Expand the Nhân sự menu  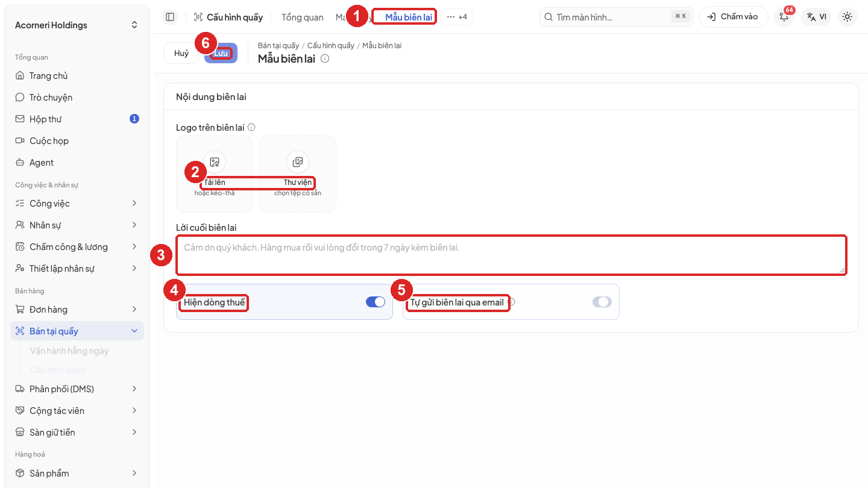pos(77,225)
